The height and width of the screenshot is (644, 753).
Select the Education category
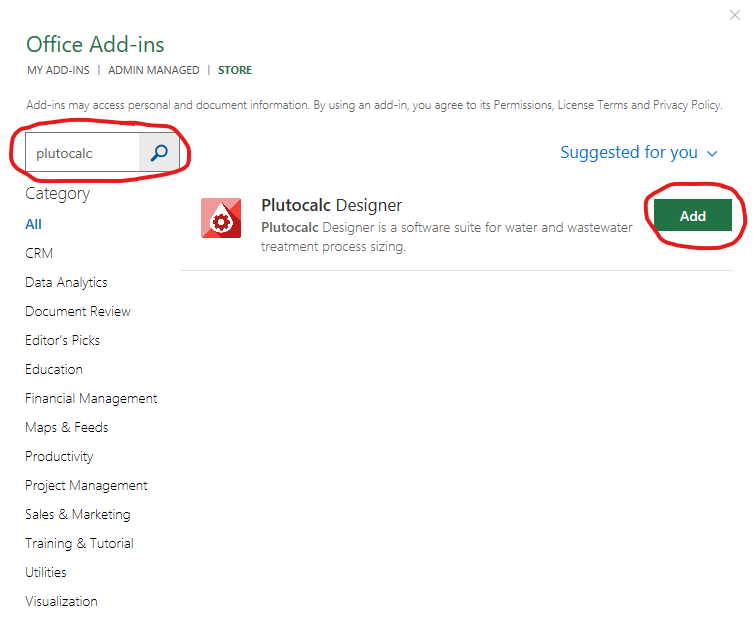coord(54,369)
